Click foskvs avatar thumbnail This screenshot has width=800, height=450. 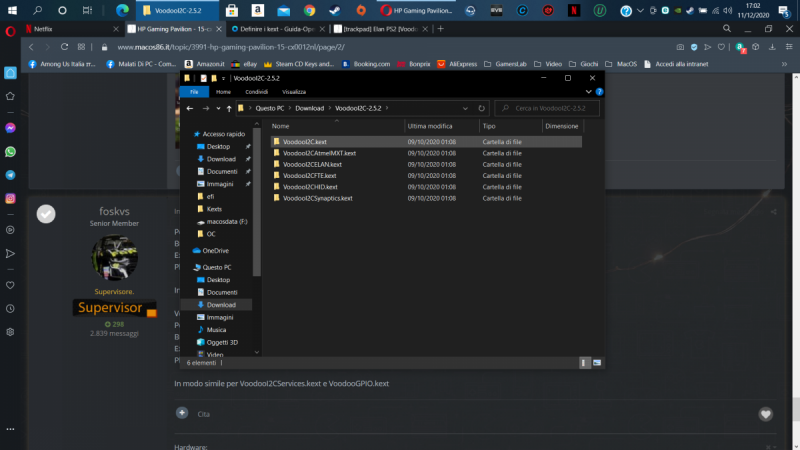pyautogui.click(x=114, y=257)
